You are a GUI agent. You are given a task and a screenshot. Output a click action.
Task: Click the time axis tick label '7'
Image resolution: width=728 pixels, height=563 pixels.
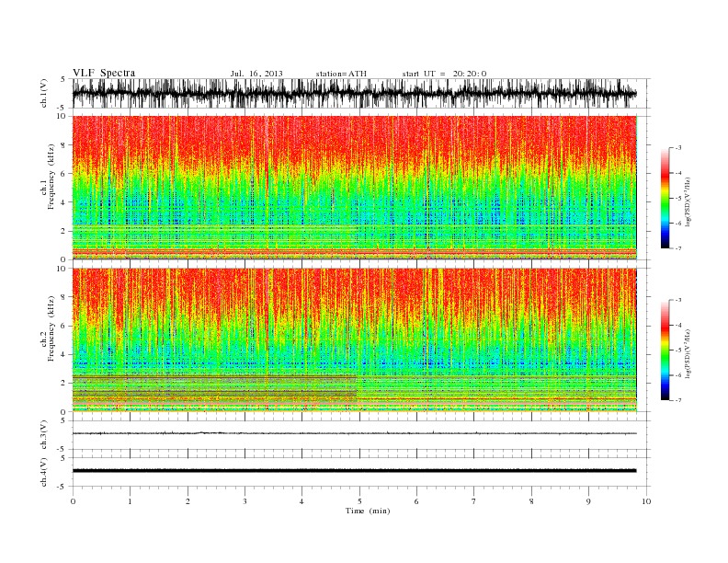474,501
